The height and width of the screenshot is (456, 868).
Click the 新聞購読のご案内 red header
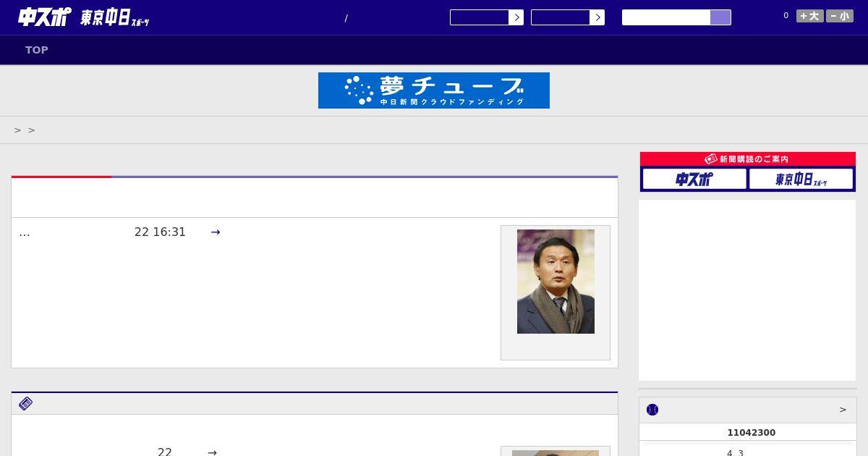tap(748, 159)
